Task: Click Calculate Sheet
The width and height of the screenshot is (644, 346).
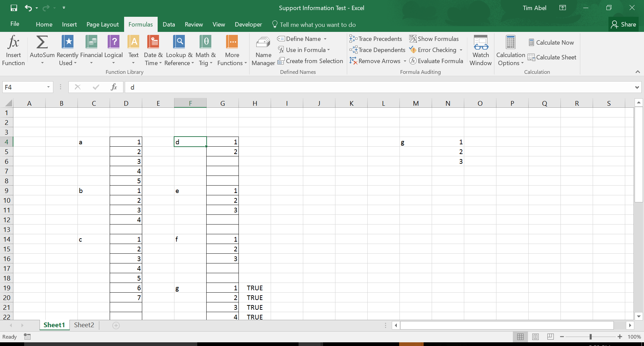Action: [x=552, y=57]
